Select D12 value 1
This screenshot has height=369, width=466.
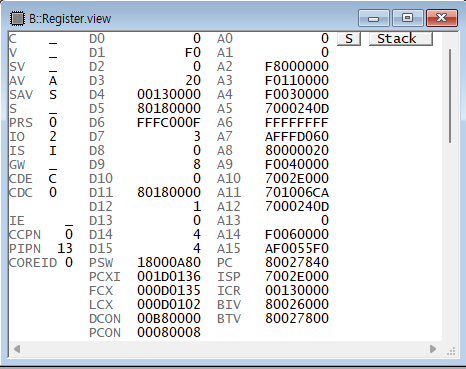point(197,207)
